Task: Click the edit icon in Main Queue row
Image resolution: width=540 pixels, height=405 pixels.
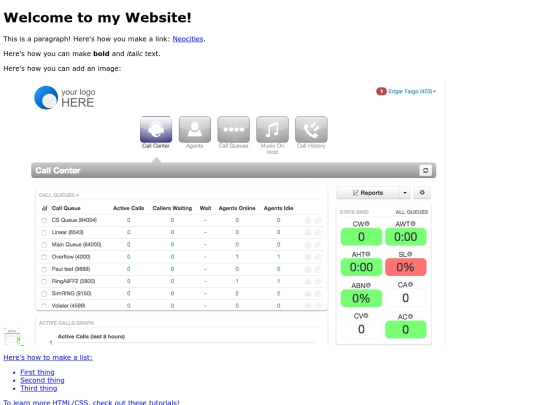Action: [318, 245]
